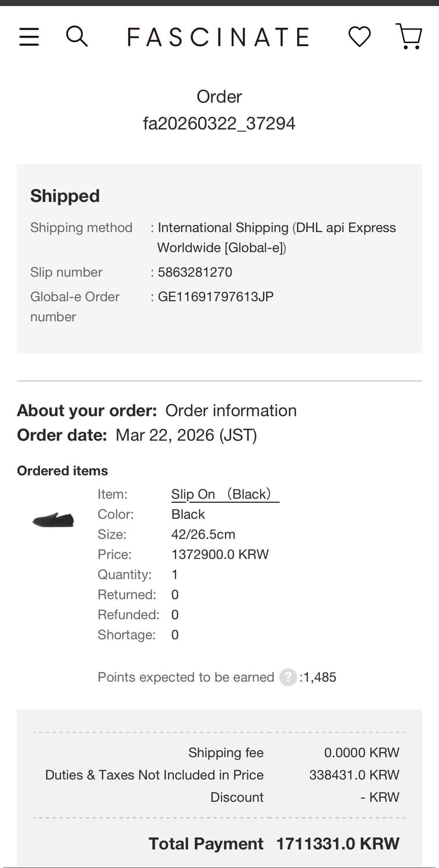Click the search magnifier icon
Screen dimensions: 439x868
[x=76, y=36]
